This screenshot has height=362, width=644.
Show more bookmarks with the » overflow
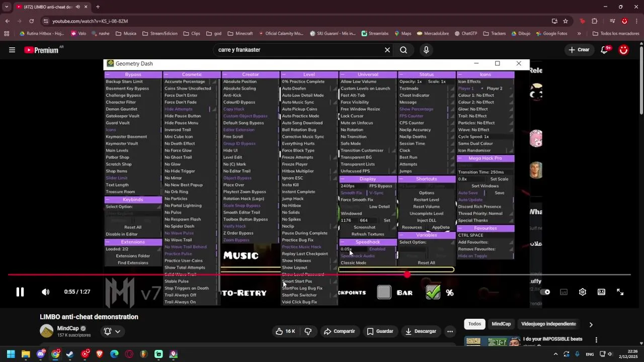pyautogui.click(x=579, y=34)
